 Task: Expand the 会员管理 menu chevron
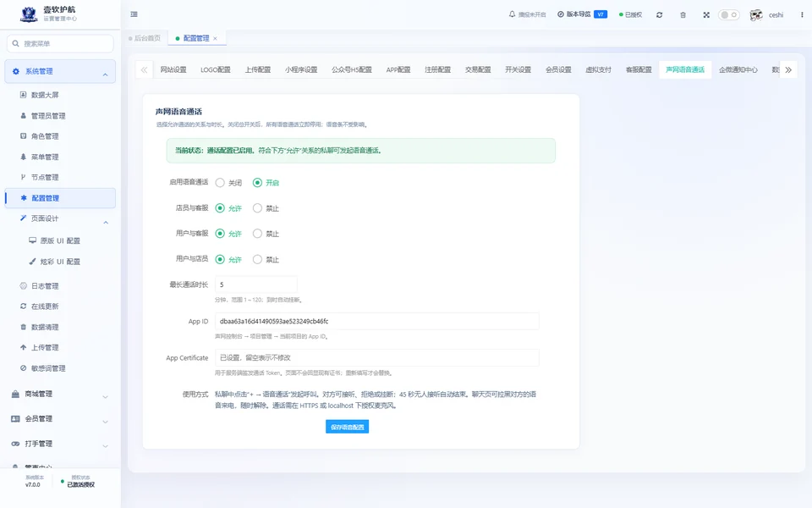105,422
